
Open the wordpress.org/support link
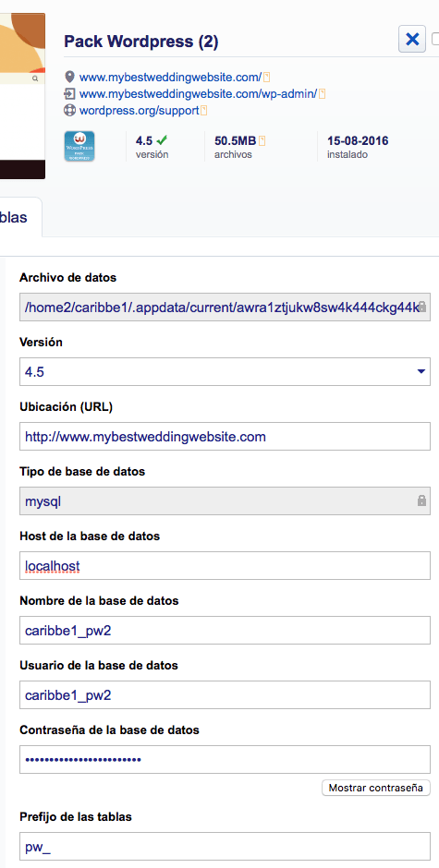[x=139, y=110]
